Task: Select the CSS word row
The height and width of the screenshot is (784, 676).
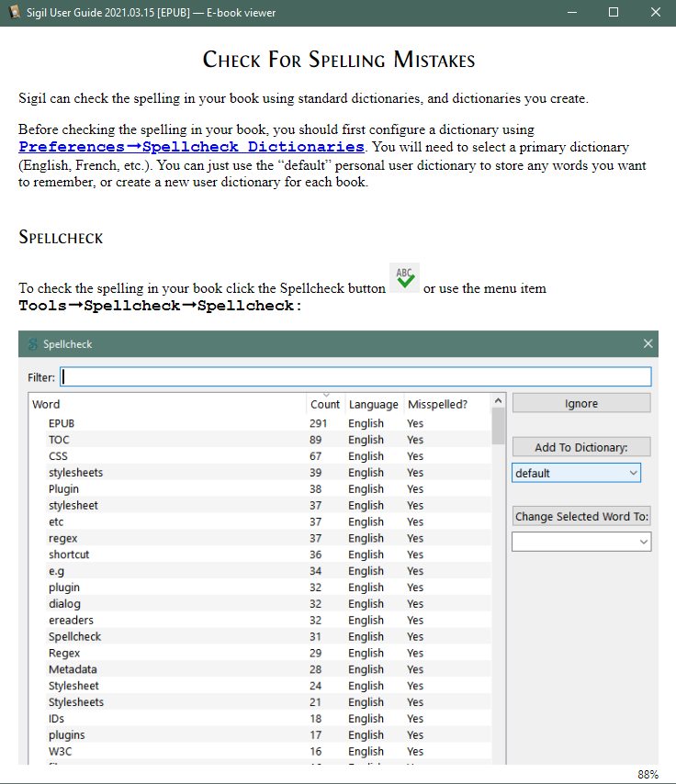Action: click(260, 456)
